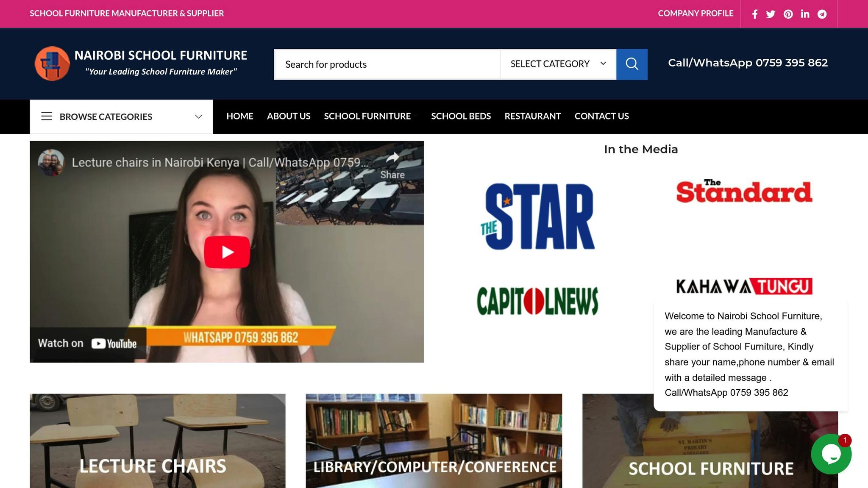Click the red chat notification badge
868x488 pixels.
(x=845, y=440)
